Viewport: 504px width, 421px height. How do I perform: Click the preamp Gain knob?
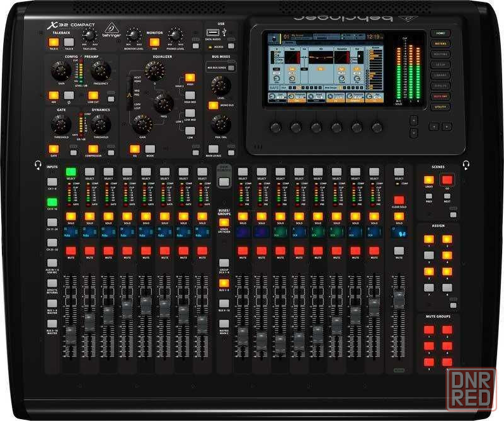(61, 70)
